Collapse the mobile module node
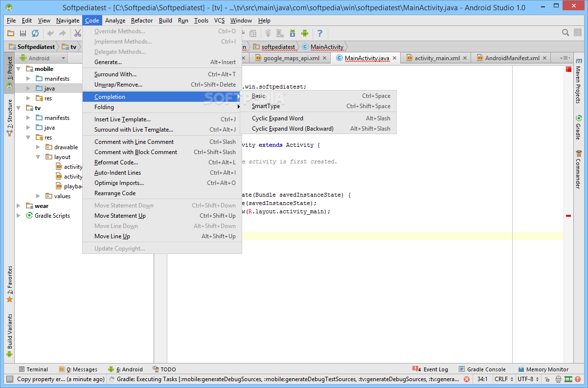 point(19,69)
